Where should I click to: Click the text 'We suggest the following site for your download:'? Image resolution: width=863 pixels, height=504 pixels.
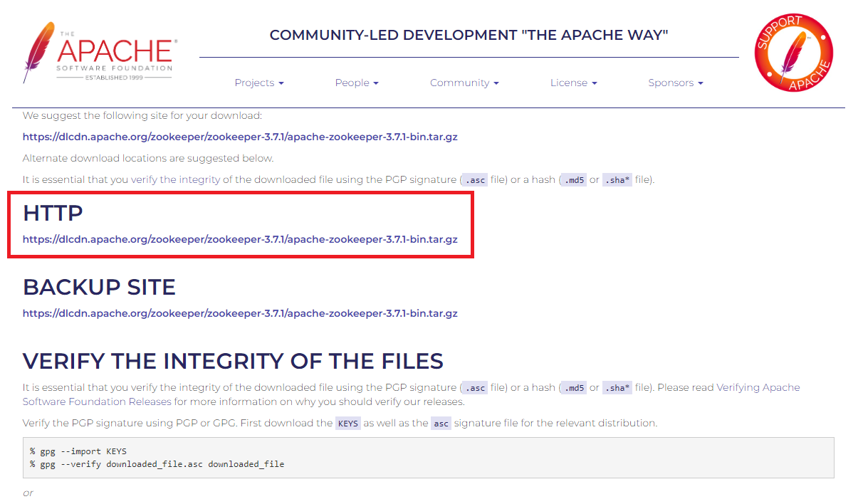(142, 115)
